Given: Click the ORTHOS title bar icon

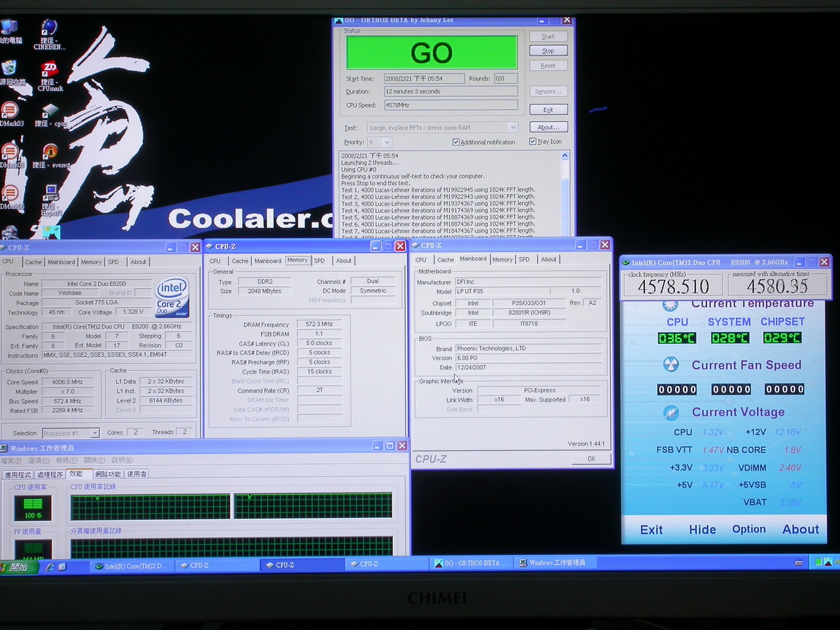Looking at the screenshot, I should click(338, 20).
